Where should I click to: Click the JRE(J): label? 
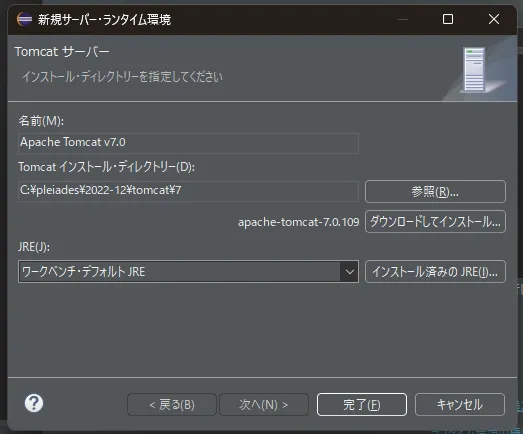pos(34,247)
